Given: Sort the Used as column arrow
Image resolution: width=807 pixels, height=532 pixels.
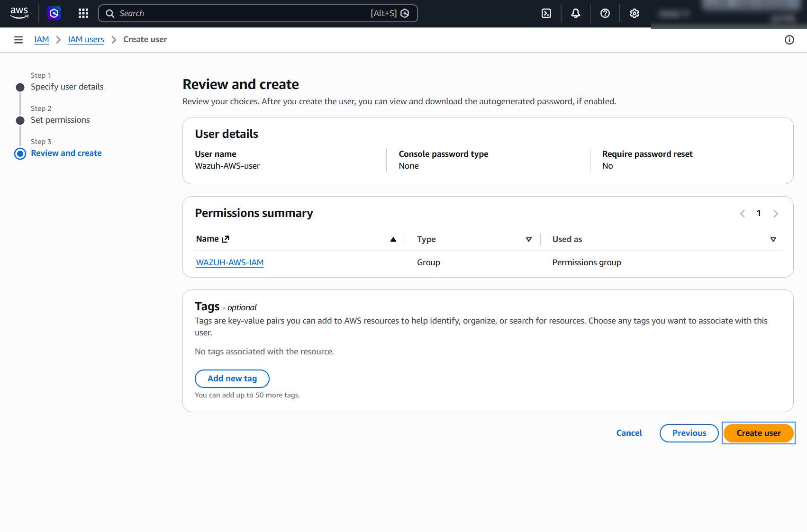Looking at the screenshot, I should pos(773,239).
